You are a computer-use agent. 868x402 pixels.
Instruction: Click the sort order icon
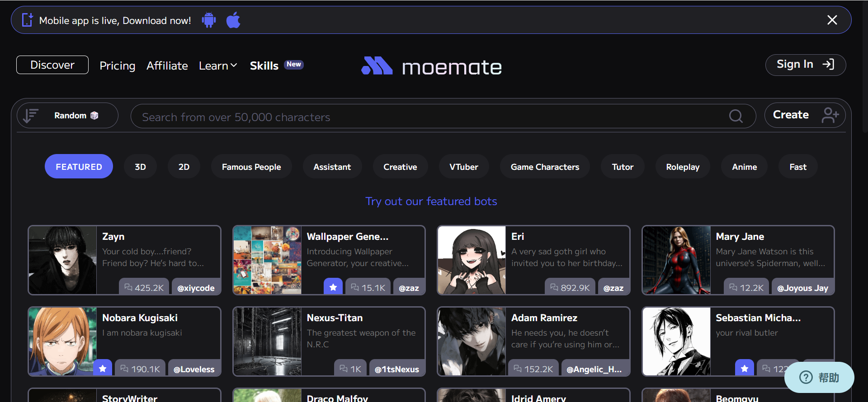point(31,116)
